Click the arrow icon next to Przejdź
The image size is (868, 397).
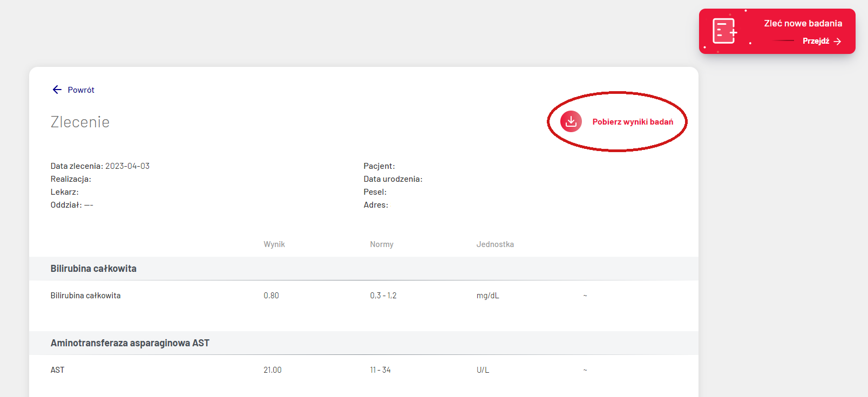click(837, 42)
